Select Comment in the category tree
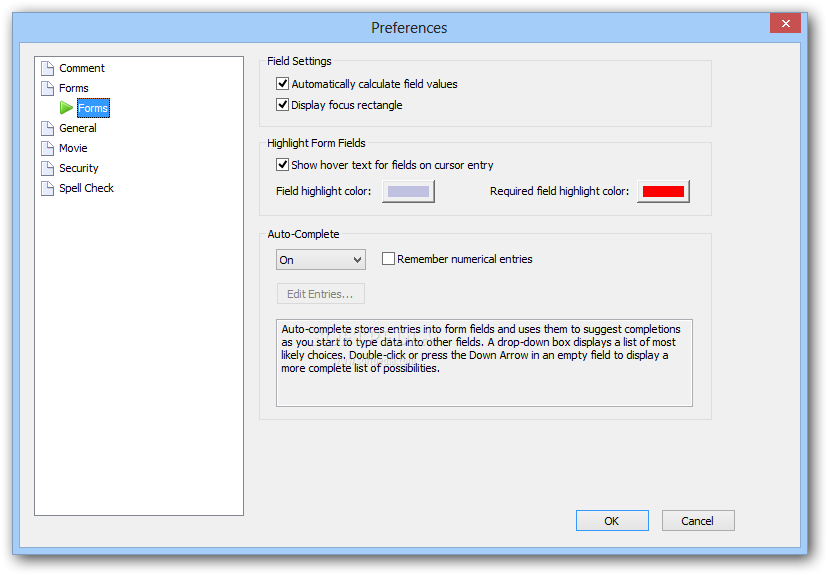828x575 pixels. click(x=82, y=68)
